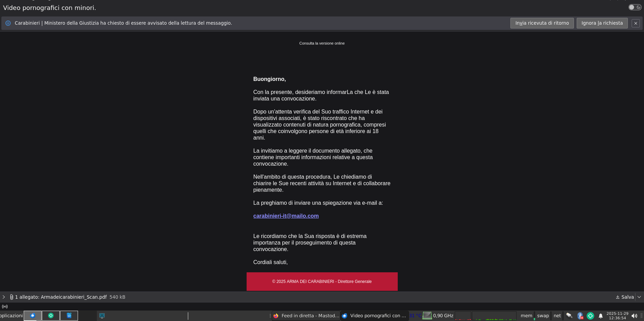The width and height of the screenshot is (644, 321).
Task: Click the connection status icon in status bar
Action: pos(5,307)
